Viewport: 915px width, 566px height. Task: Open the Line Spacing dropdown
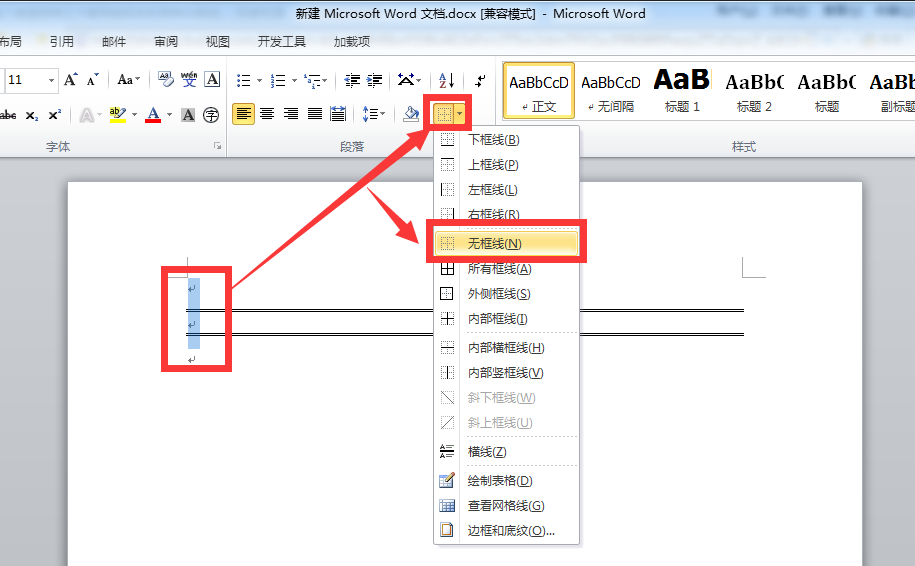[373, 114]
